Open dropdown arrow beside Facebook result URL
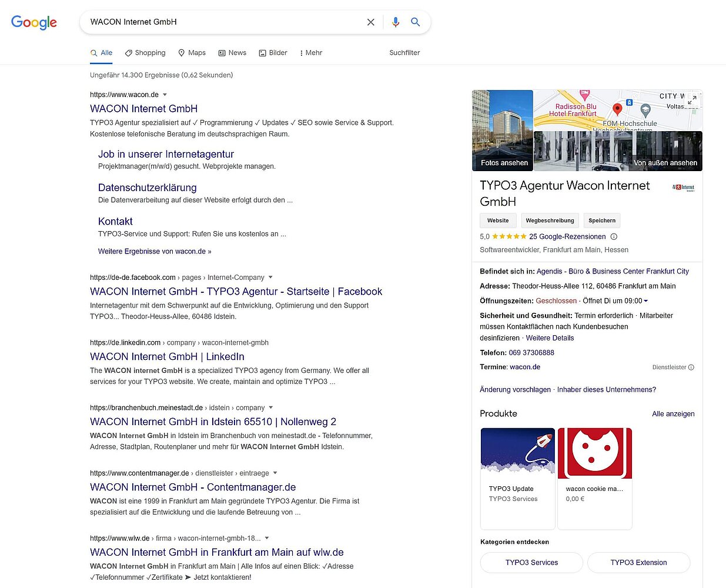 click(270, 278)
